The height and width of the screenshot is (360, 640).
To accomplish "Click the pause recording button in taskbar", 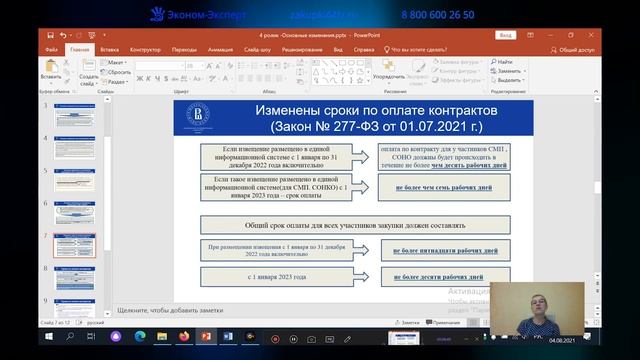I will coord(293,339).
